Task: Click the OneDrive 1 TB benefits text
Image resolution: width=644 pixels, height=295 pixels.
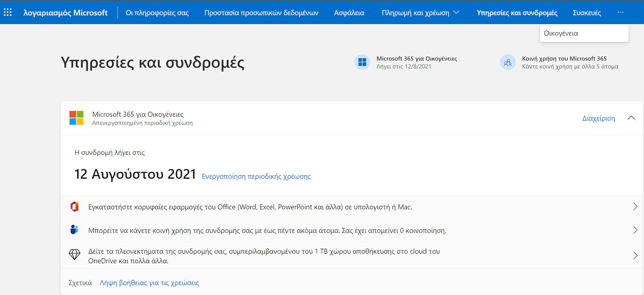Action: 264,256
